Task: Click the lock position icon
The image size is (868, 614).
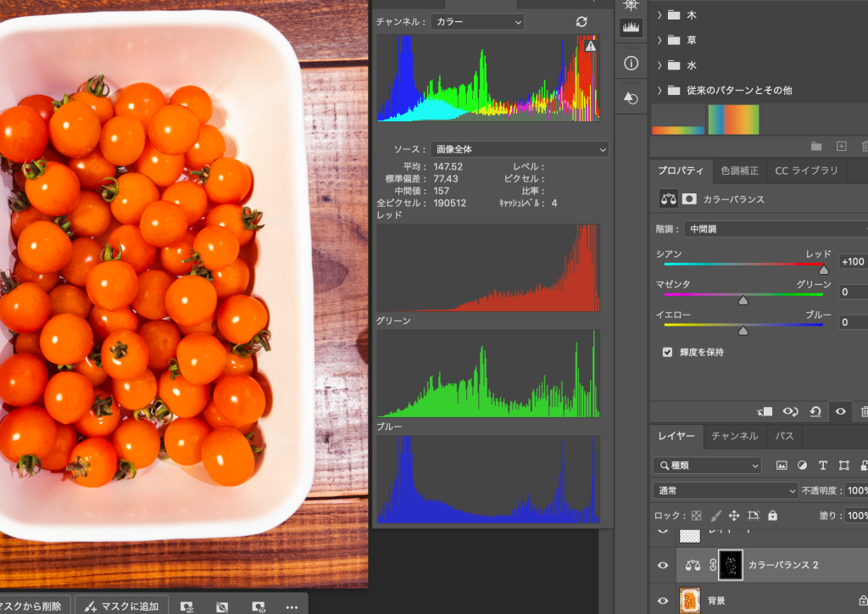Action: [734, 516]
